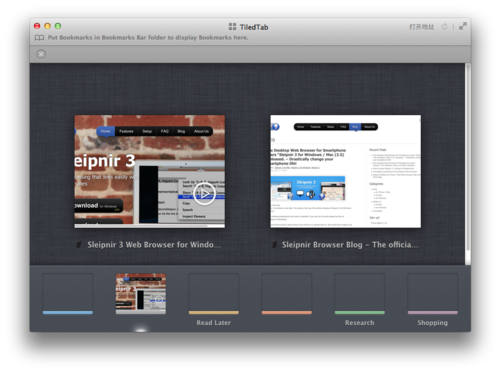Viewport: 500px width, 373px height.
Task: Select the Research tab group
Action: (360, 294)
